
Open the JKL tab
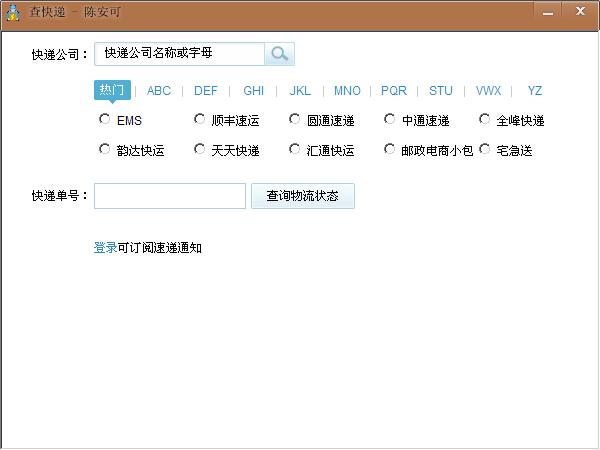[x=300, y=91]
